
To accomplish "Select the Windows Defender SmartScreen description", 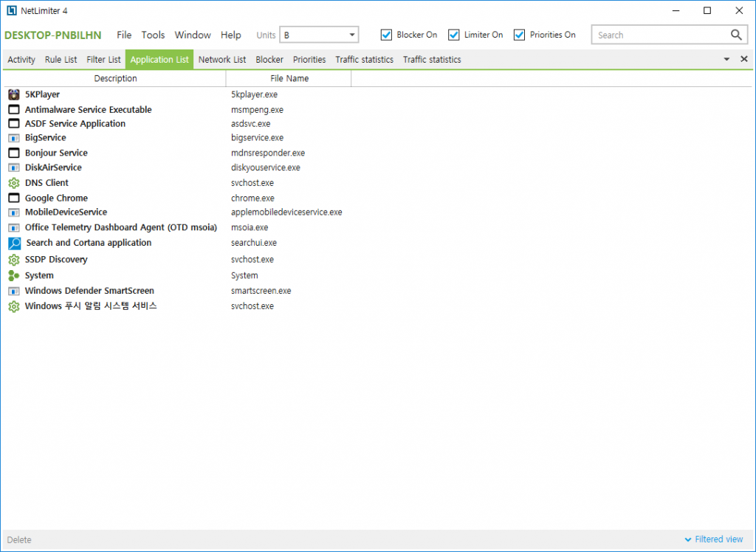I will (89, 291).
